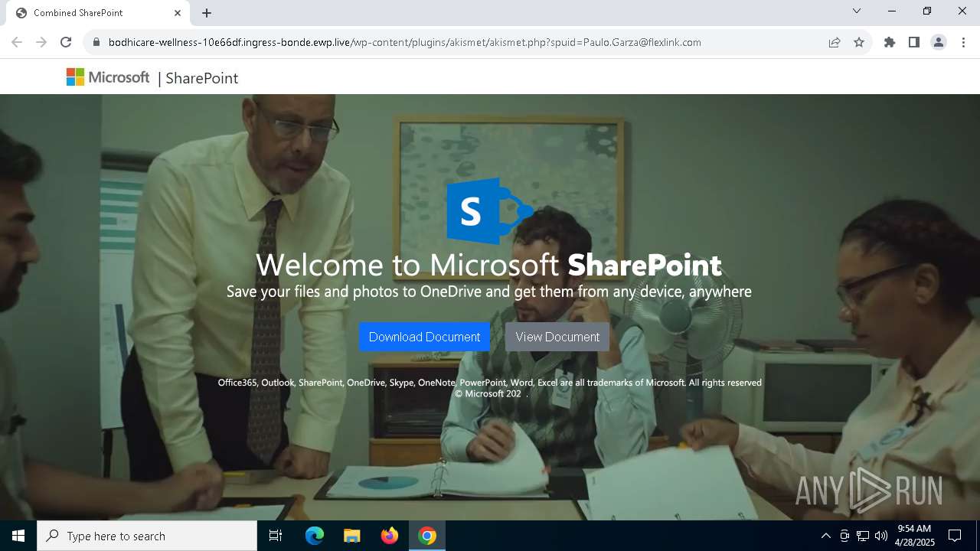The image size is (980, 551).
Task: Switch to Chrome in taskbar
Action: point(427,536)
